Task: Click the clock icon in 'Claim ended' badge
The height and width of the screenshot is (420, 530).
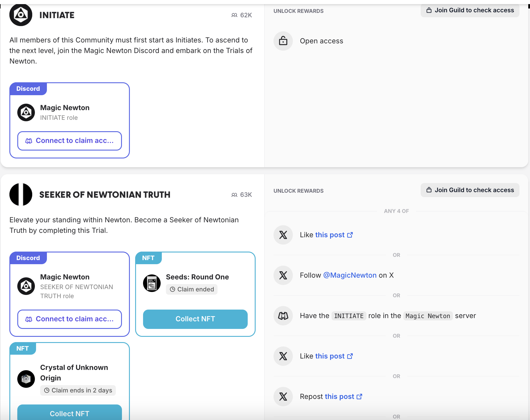Action: [x=173, y=289]
